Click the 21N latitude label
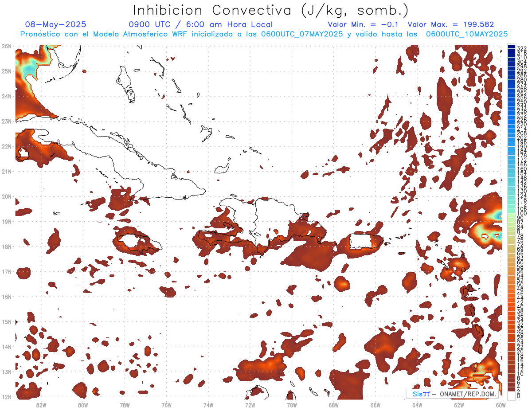The width and height of the screenshot is (532, 411). click(x=7, y=171)
